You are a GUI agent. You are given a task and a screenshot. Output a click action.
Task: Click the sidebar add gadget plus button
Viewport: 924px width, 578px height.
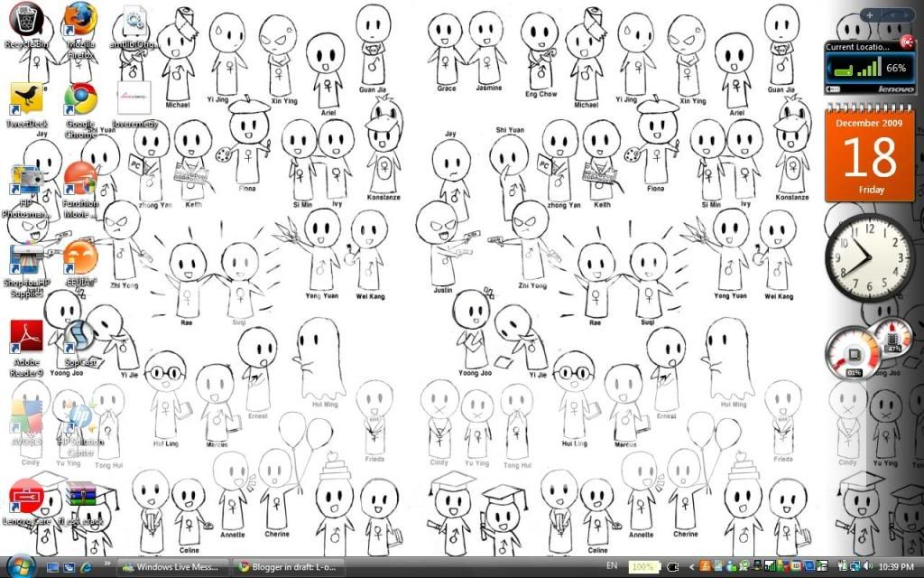(x=869, y=15)
